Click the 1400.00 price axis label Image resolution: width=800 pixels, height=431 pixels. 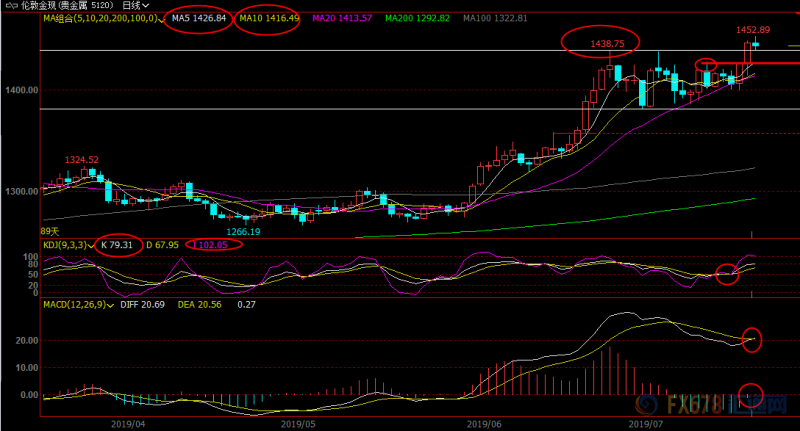[x=22, y=90]
